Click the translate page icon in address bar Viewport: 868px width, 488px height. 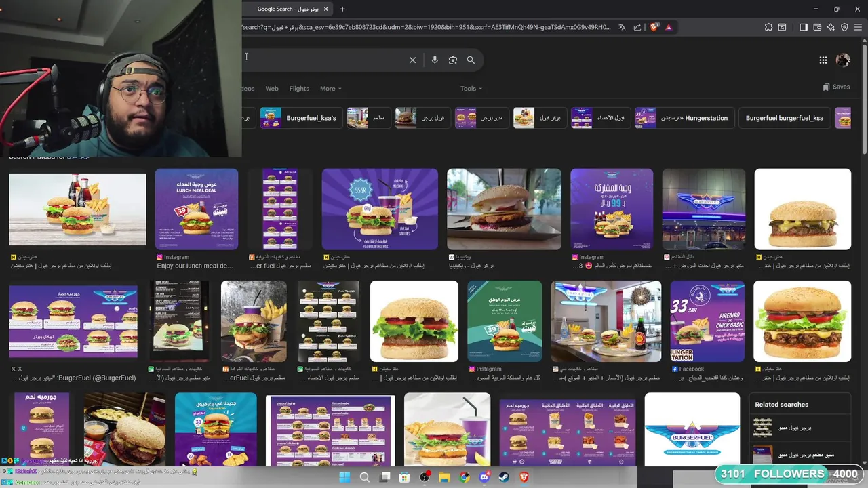pos(622,27)
